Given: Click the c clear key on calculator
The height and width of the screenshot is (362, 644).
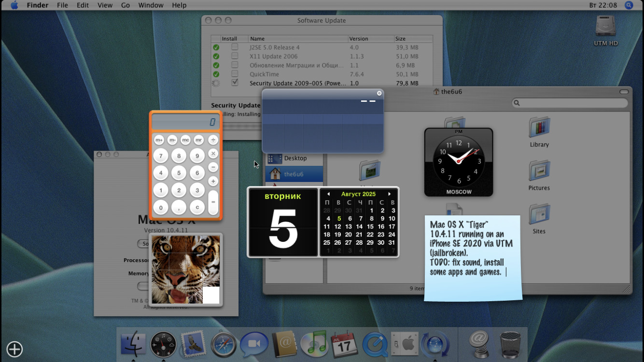Looking at the screenshot, I should point(197,208).
